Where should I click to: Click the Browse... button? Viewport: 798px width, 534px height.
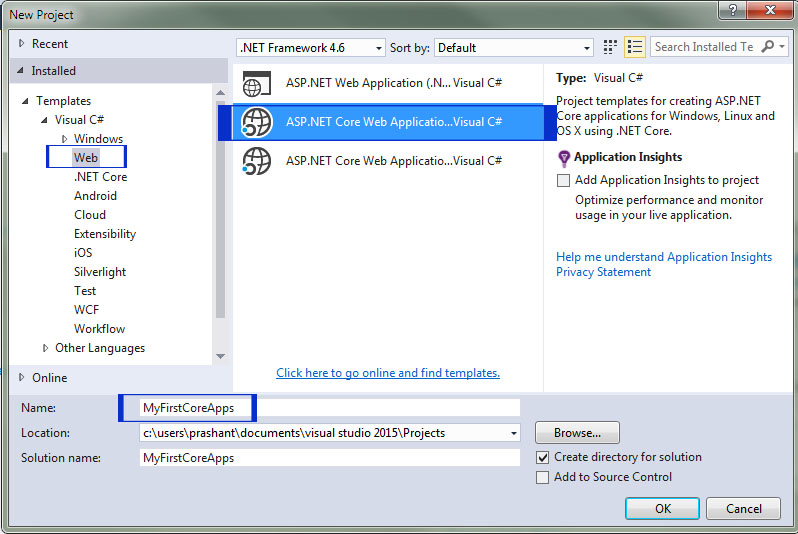coord(577,433)
